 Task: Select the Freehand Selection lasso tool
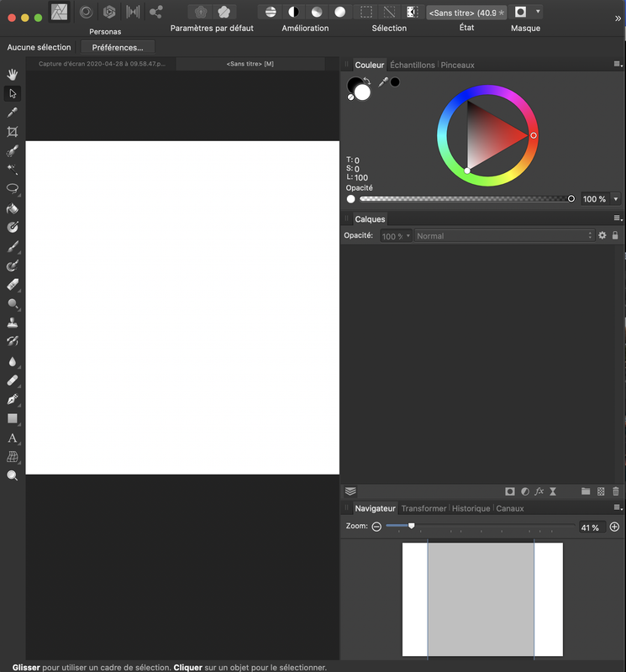click(x=13, y=188)
